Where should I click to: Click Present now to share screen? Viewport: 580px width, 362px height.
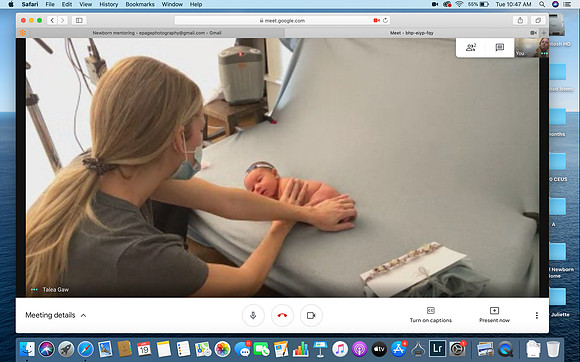[x=494, y=315]
